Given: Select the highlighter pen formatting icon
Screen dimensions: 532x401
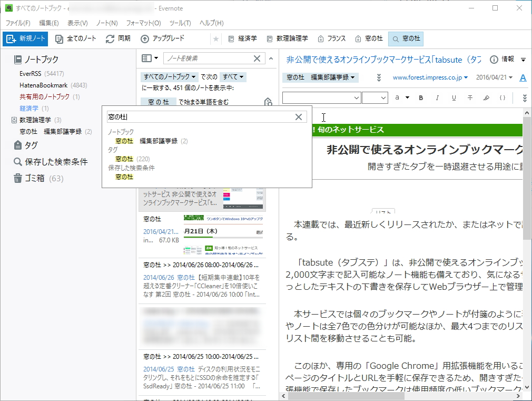Looking at the screenshot, I should coord(487,97).
